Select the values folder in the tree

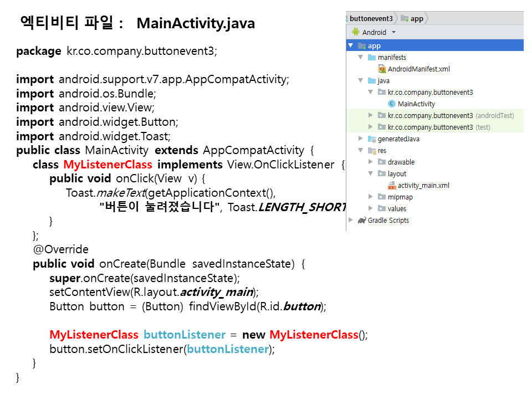click(397, 209)
